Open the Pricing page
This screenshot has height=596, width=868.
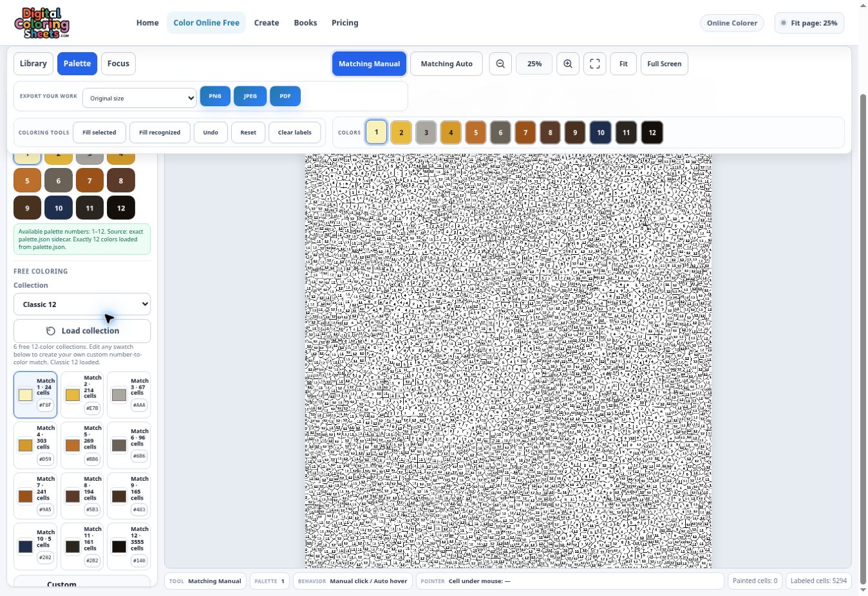[x=345, y=23]
